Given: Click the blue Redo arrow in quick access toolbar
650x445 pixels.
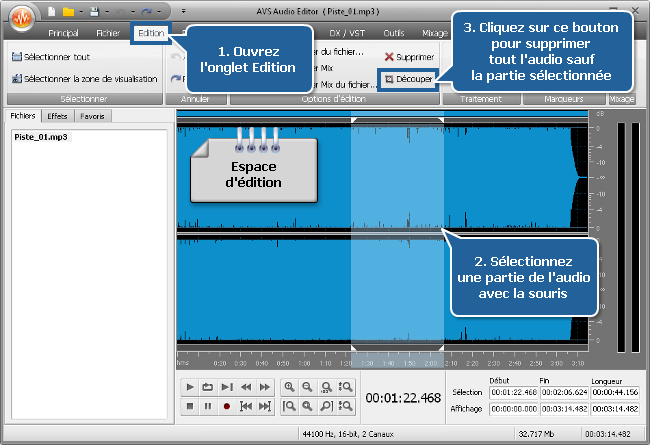Looking at the screenshot, I should click(x=146, y=12).
